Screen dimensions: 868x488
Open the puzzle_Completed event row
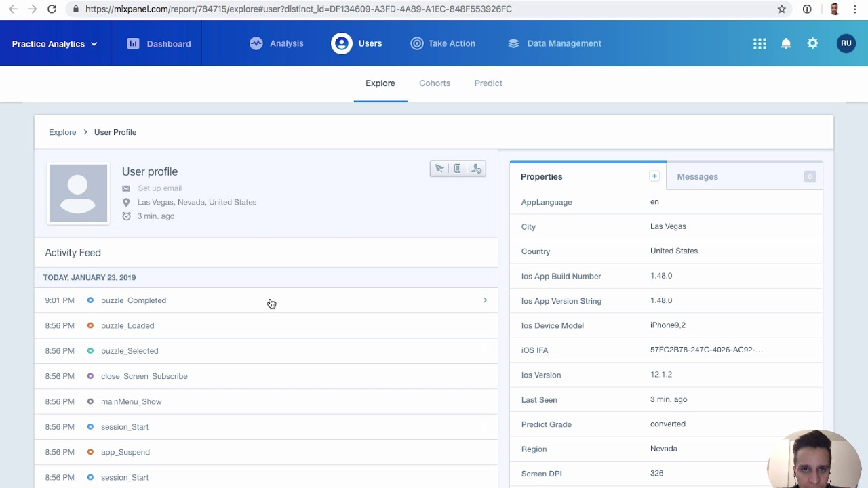click(x=266, y=300)
